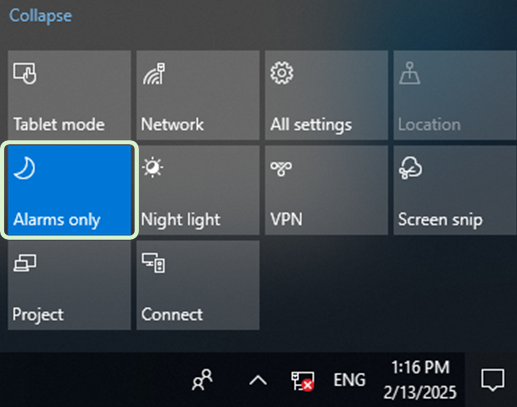517x407 pixels.
Task: Click the Network signal icon
Action: point(154,73)
